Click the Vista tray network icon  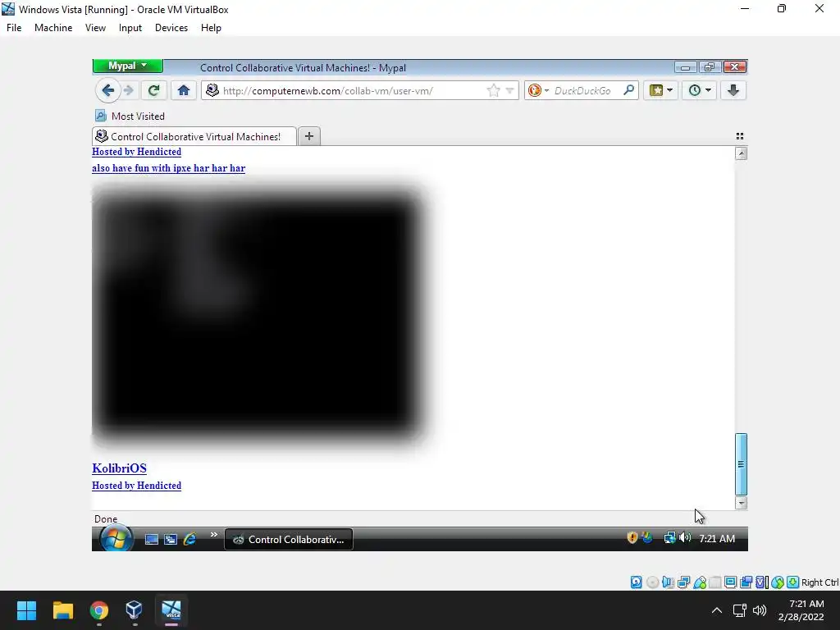pyautogui.click(x=669, y=537)
